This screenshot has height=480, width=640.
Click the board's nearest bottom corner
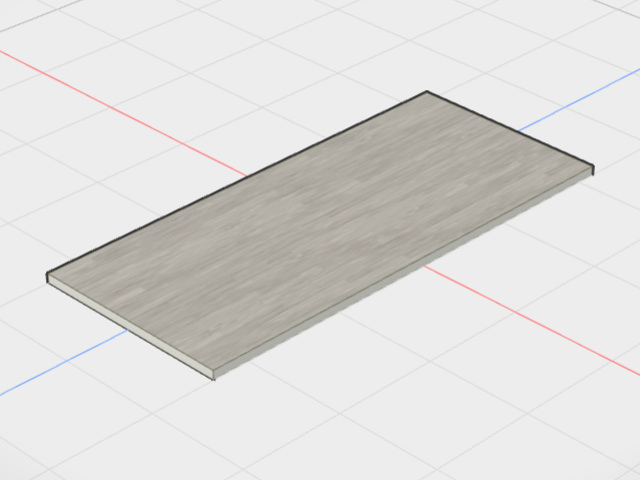pos(214,380)
